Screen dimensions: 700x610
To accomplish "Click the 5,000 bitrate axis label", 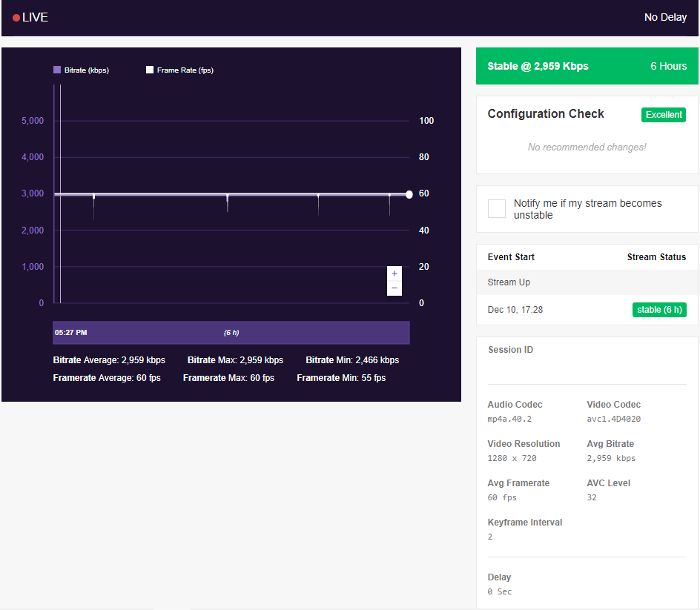I will point(33,121).
